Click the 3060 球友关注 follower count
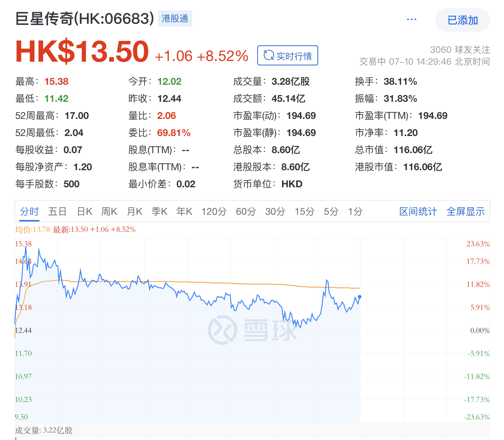 pos(460,50)
